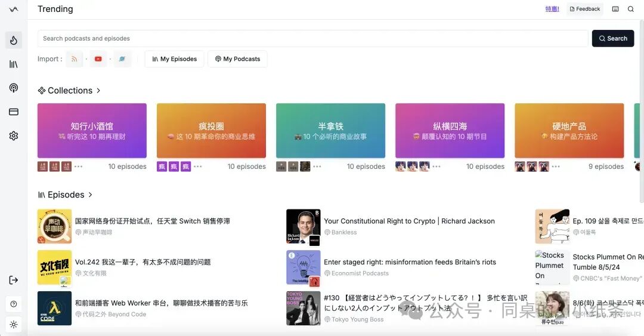Import from YouTube icon
The width and height of the screenshot is (644, 336).
tap(98, 59)
